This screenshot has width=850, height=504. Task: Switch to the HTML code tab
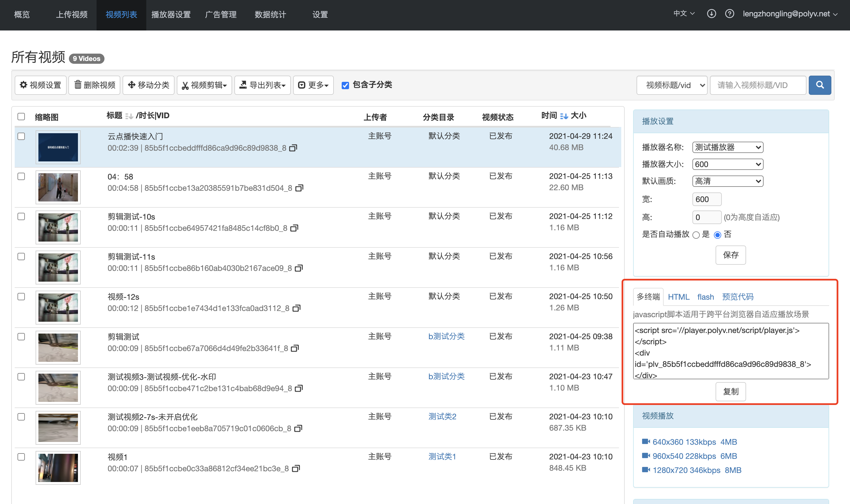pyautogui.click(x=678, y=297)
